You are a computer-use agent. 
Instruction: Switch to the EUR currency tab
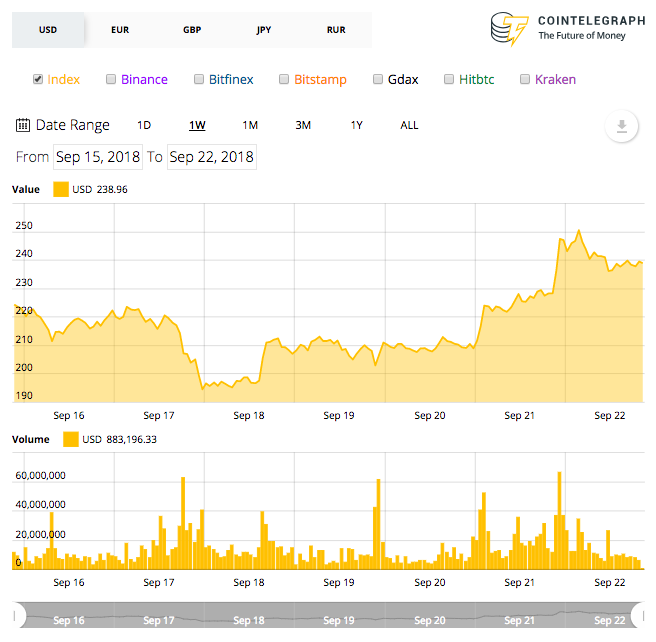120,30
